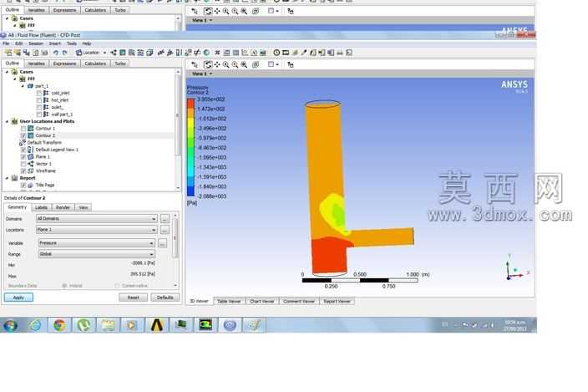Click the Redo arrow in main toolbar
Viewport: 588px width, 392px height.
(x=65, y=53)
